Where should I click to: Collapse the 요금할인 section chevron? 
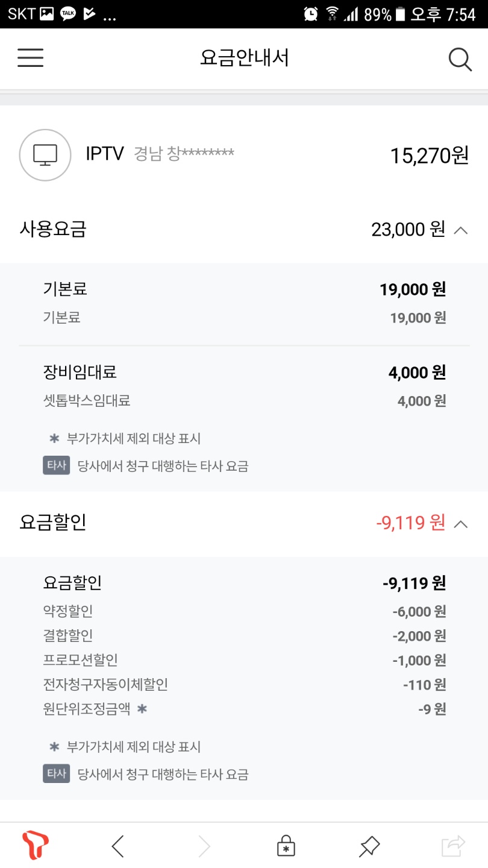coord(460,523)
